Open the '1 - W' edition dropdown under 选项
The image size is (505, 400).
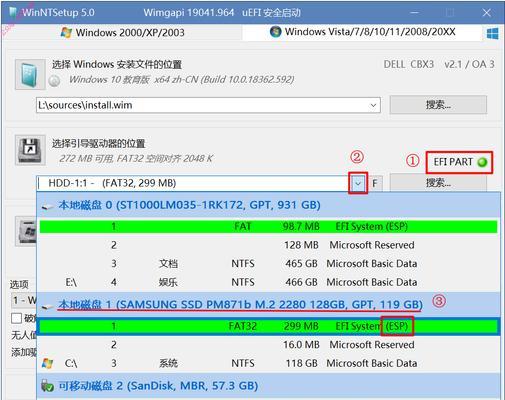[x=24, y=301]
